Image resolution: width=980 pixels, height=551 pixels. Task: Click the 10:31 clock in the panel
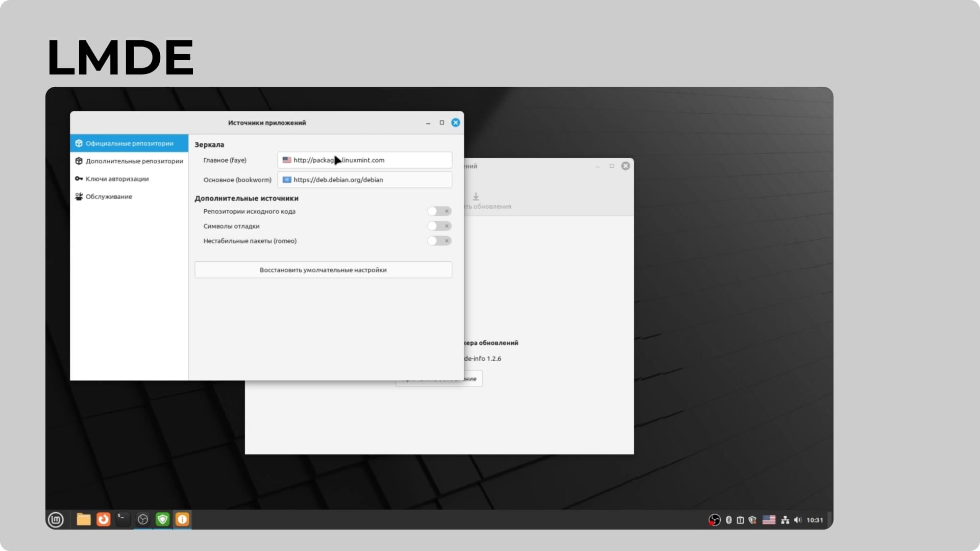tap(815, 520)
